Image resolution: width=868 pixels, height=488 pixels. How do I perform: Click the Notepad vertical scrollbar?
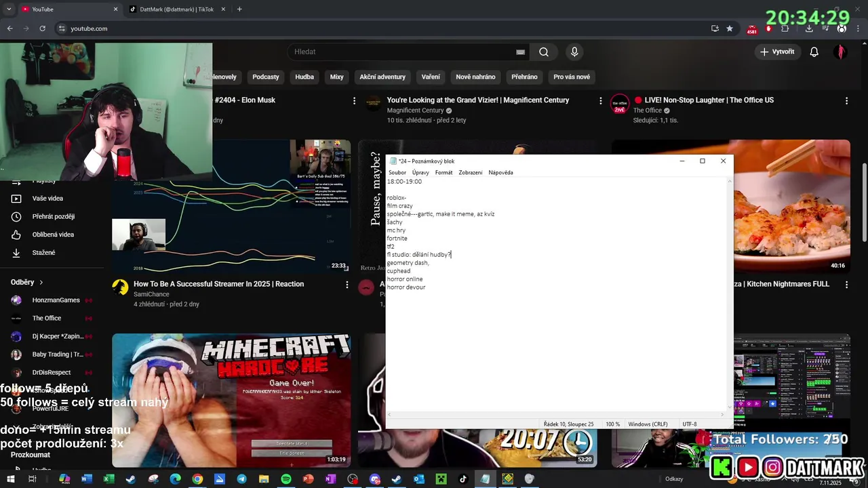point(730,296)
